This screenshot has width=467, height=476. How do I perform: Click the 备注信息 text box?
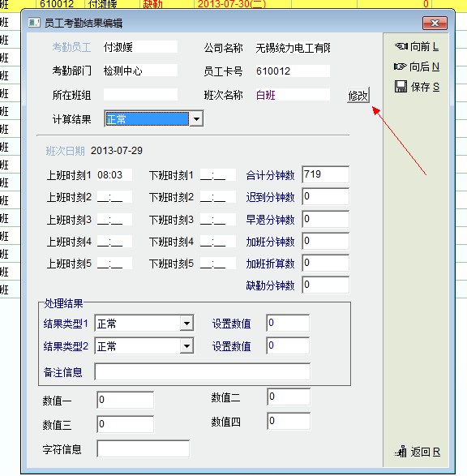tap(203, 371)
